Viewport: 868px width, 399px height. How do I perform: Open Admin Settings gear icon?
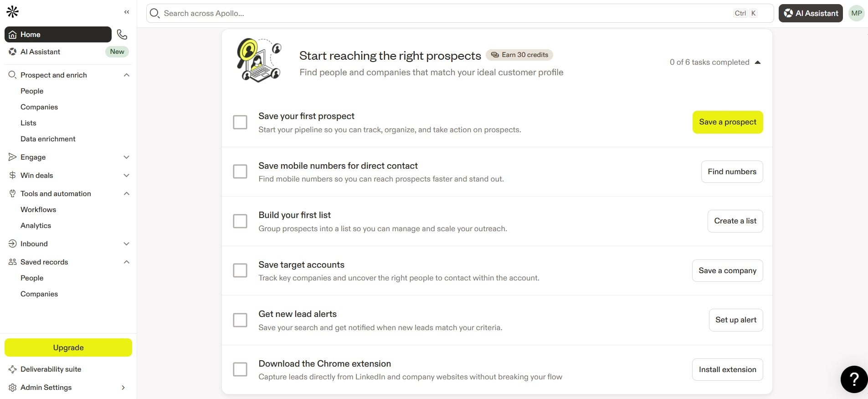coord(13,388)
